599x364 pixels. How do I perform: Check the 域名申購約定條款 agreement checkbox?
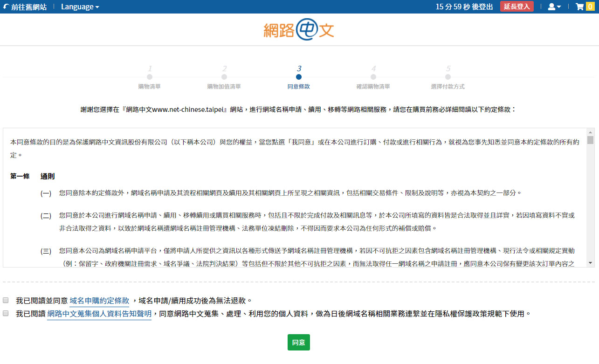click(6, 300)
